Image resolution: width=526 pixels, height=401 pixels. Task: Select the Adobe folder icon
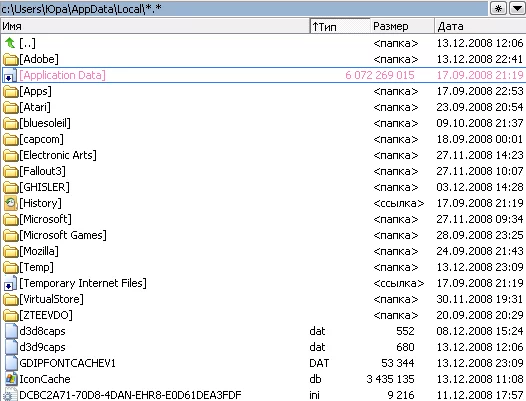pyautogui.click(x=11, y=59)
